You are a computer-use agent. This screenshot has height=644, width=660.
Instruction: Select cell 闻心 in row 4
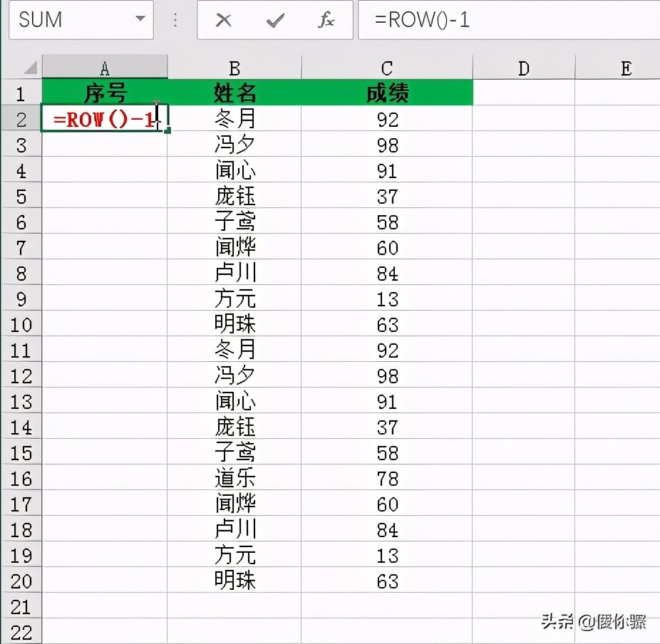click(x=234, y=170)
